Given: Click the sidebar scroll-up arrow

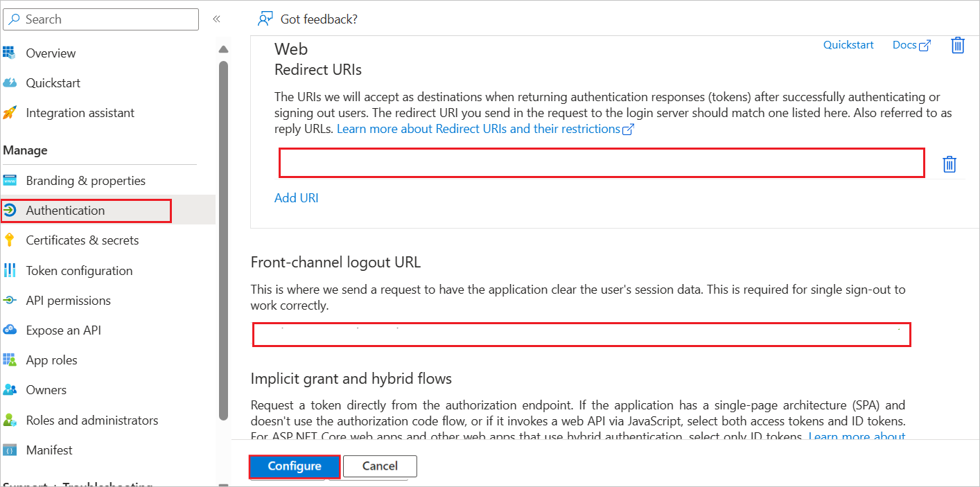Looking at the screenshot, I should [x=223, y=49].
